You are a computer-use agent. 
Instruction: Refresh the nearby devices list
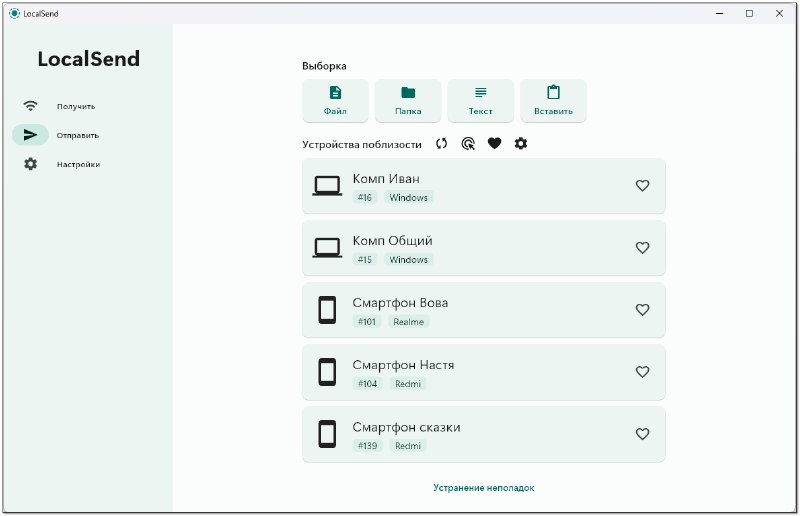(x=441, y=144)
